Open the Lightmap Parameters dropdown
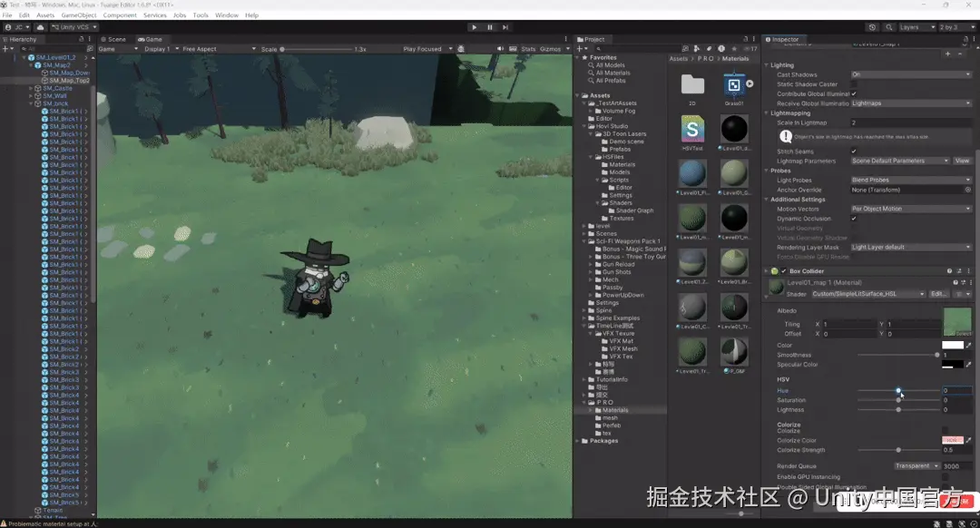The height and width of the screenshot is (528, 980). (900, 161)
